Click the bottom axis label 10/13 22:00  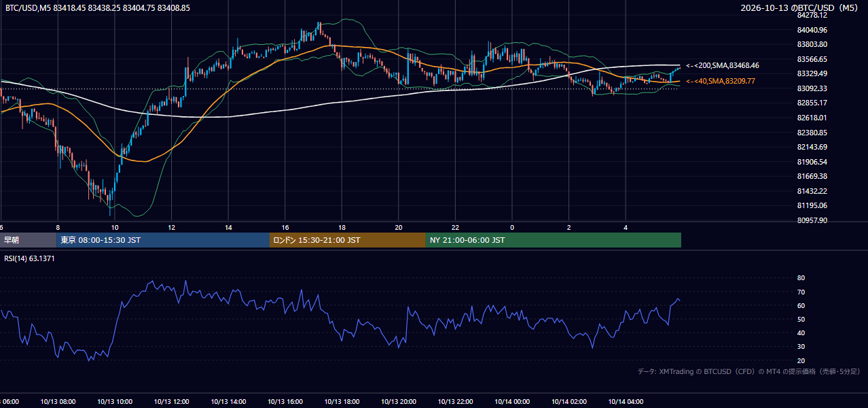coord(455,401)
